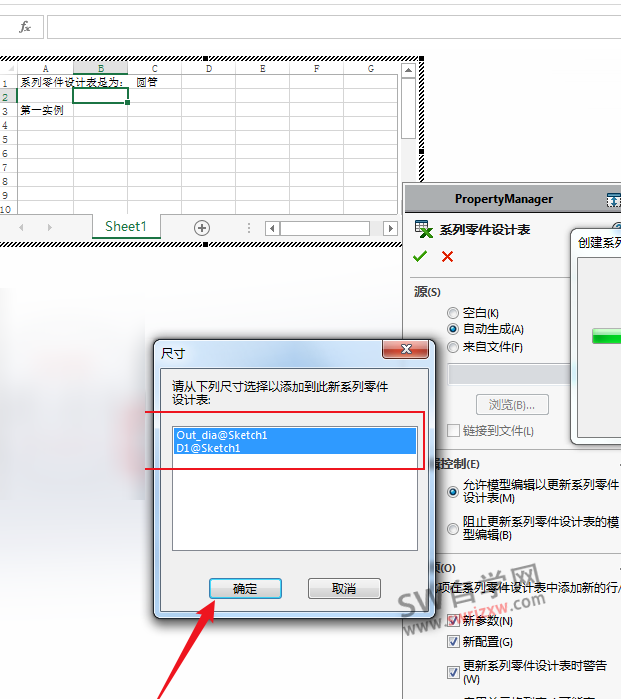This screenshot has height=699, width=621.
Task: Toggle the 链接到文件(L) checkbox
Action: click(x=453, y=431)
